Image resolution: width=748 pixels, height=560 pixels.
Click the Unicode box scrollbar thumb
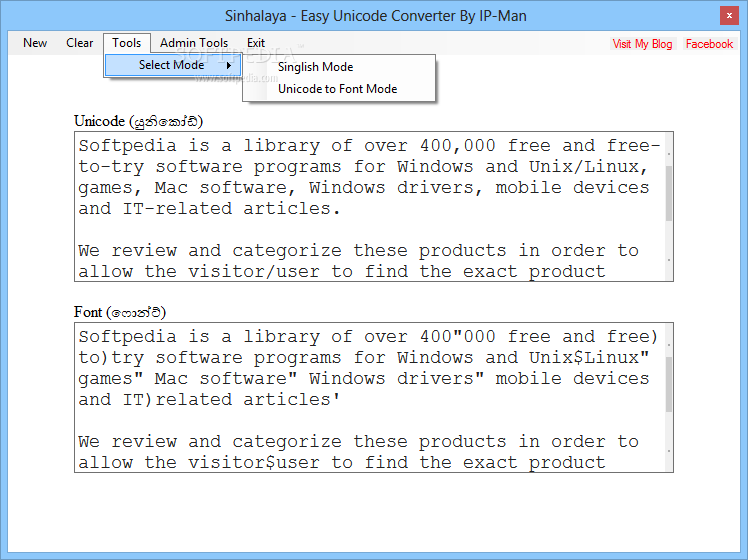click(669, 193)
